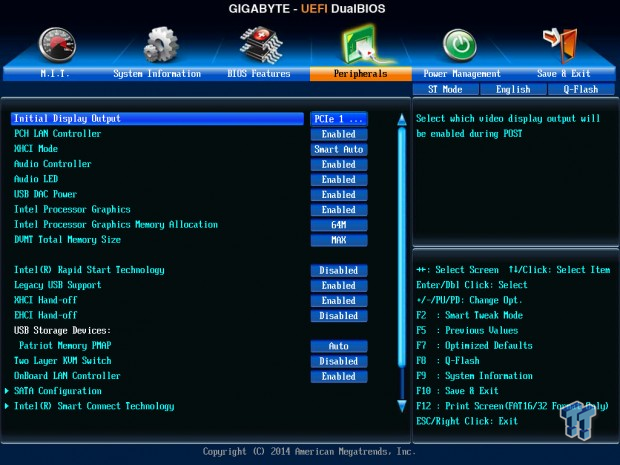Click the scrollbar up arrow
This screenshot has width=620, height=465.
(x=402, y=119)
